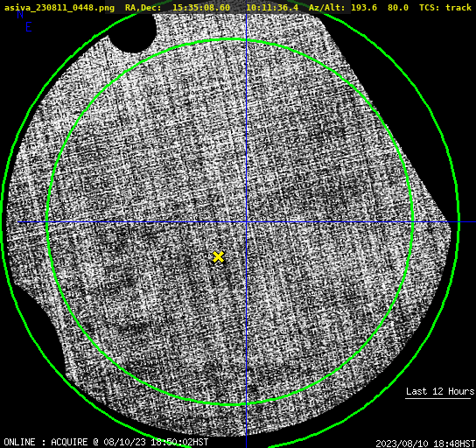Click the yellow X telescope pointing marker

(218, 256)
